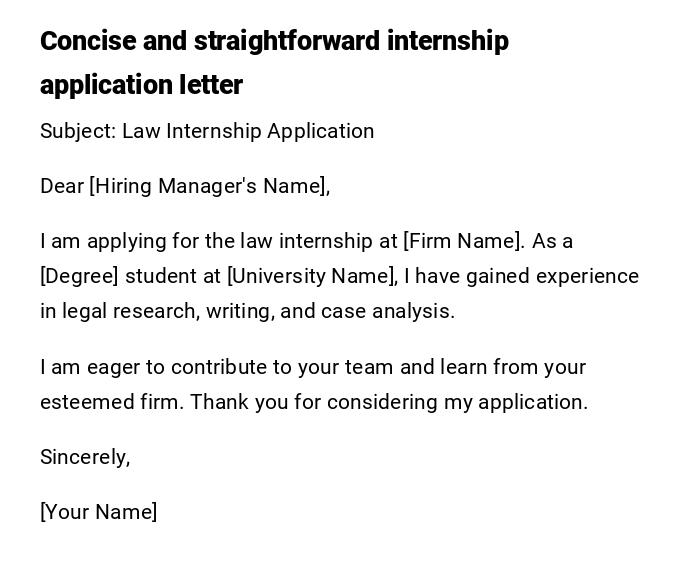Click the "Subject:" label text

78,131
